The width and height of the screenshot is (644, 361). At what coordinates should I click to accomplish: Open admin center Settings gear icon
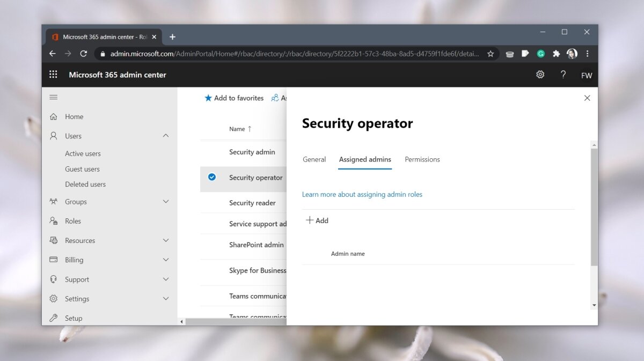pos(540,74)
